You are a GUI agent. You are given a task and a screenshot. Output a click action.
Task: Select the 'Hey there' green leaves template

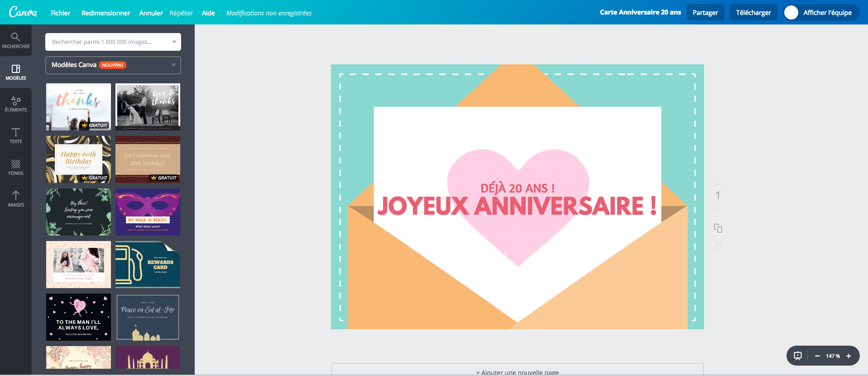pyautogui.click(x=78, y=212)
